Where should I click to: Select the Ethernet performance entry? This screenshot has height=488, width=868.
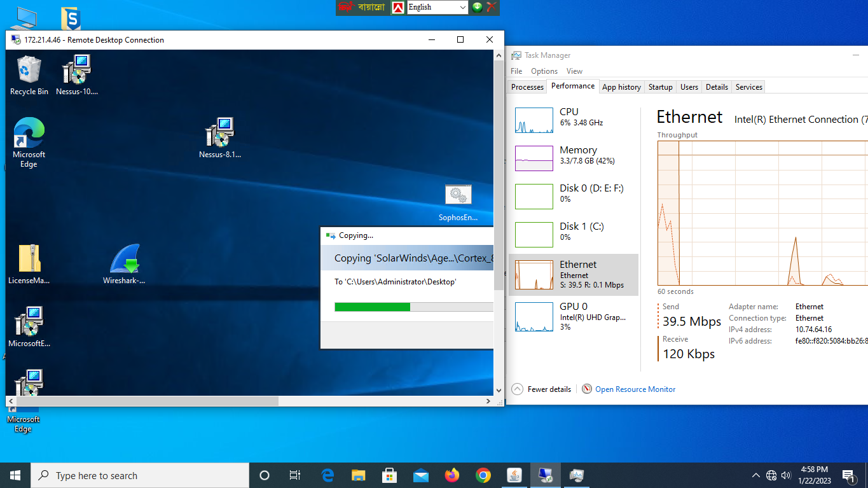coord(574,275)
